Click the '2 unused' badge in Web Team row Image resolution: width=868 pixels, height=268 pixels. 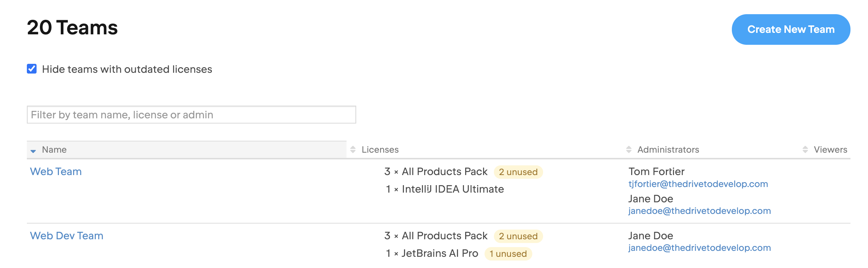coord(518,172)
